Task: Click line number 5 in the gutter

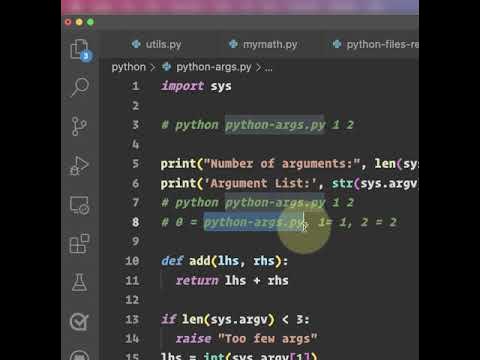Action: point(135,164)
